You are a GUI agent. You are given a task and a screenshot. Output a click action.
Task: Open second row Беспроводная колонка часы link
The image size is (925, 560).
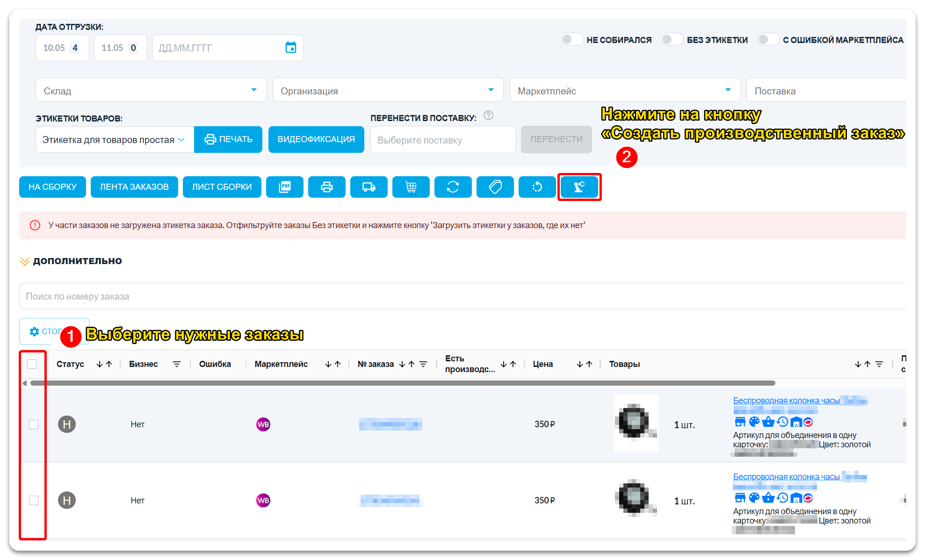(786, 477)
